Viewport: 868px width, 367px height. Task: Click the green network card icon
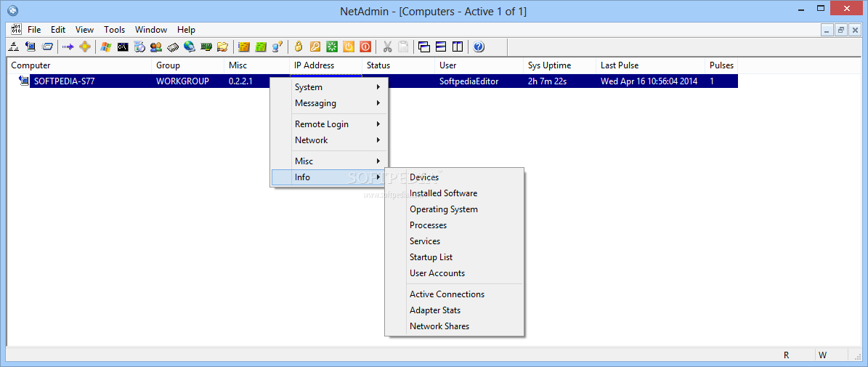click(206, 47)
